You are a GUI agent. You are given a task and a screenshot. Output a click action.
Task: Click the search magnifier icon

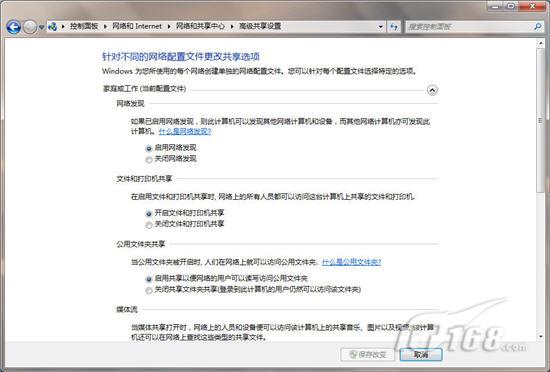[x=537, y=26]
